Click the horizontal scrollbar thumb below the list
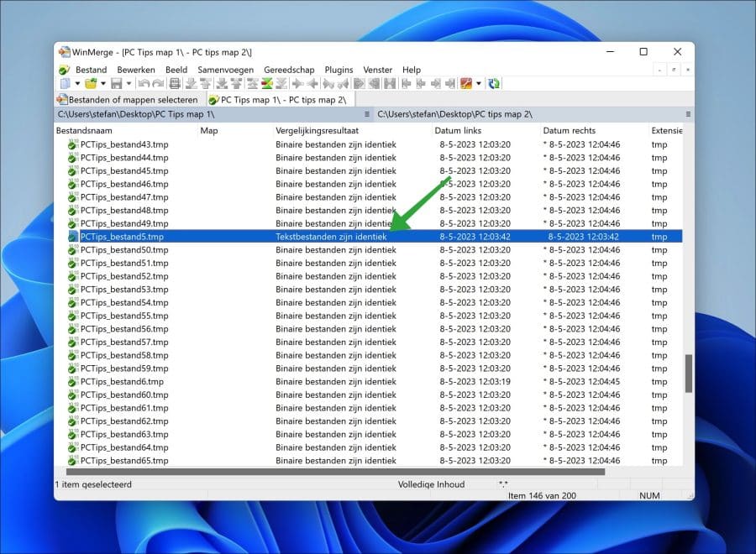756x554 pixels. pyautogui.click(x=335, y=472)
